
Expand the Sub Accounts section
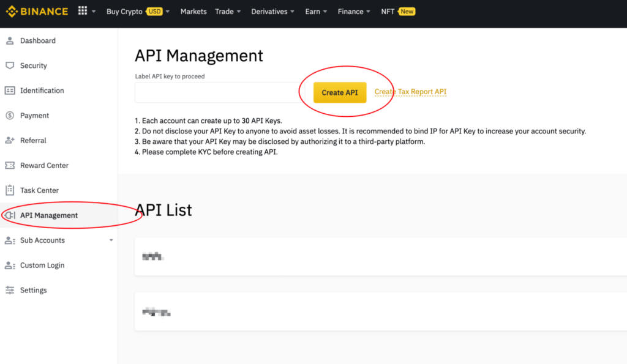tap(110, 240)
